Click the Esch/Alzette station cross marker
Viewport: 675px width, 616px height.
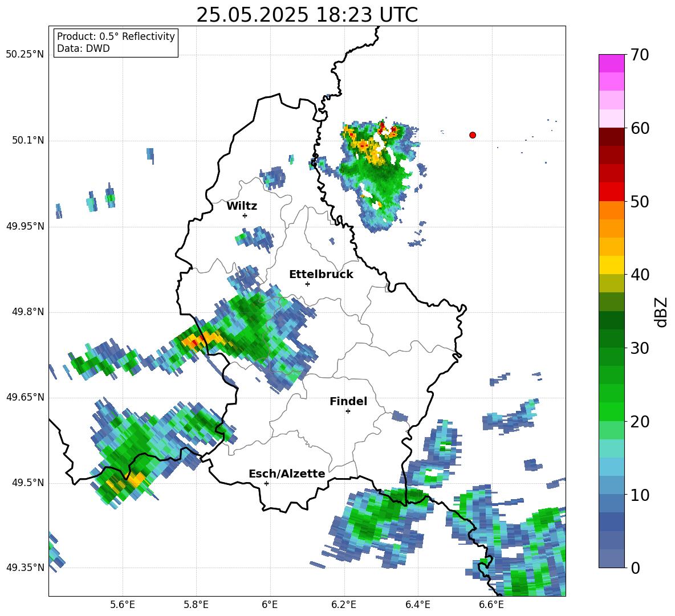pyautogui.click(x=266, y=483)
